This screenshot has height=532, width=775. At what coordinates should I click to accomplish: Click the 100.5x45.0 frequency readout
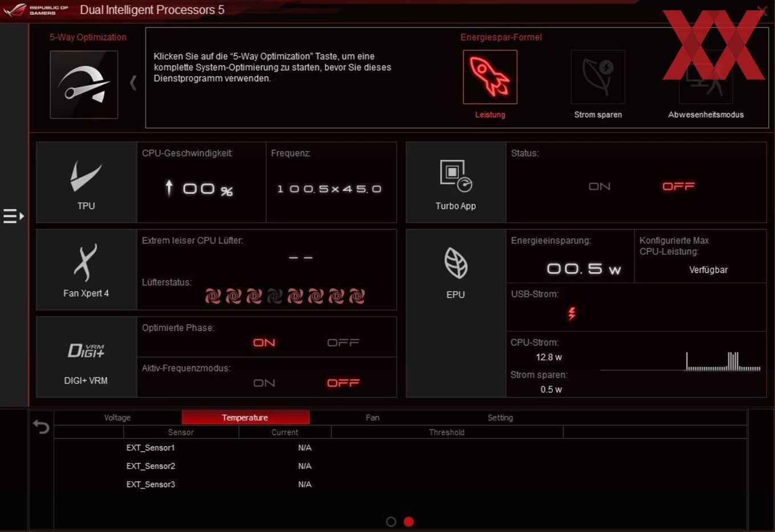329,189
